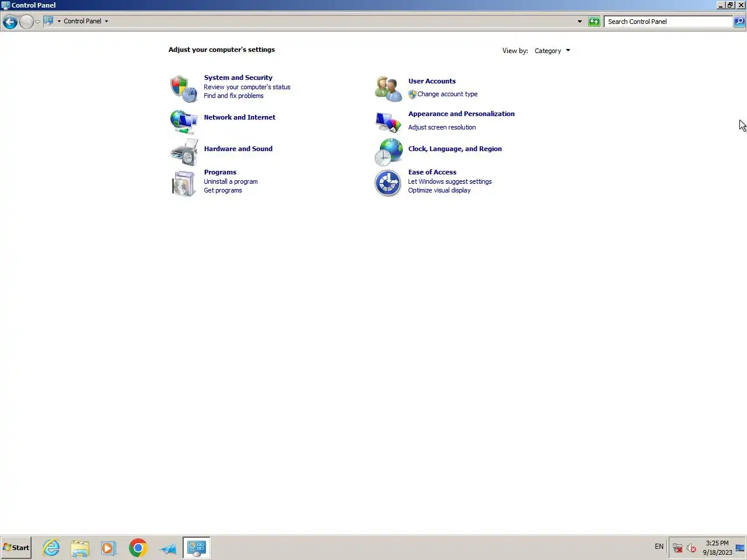Open the User Accounts people icon
The image size is (747, 560).
pos(388,89)
